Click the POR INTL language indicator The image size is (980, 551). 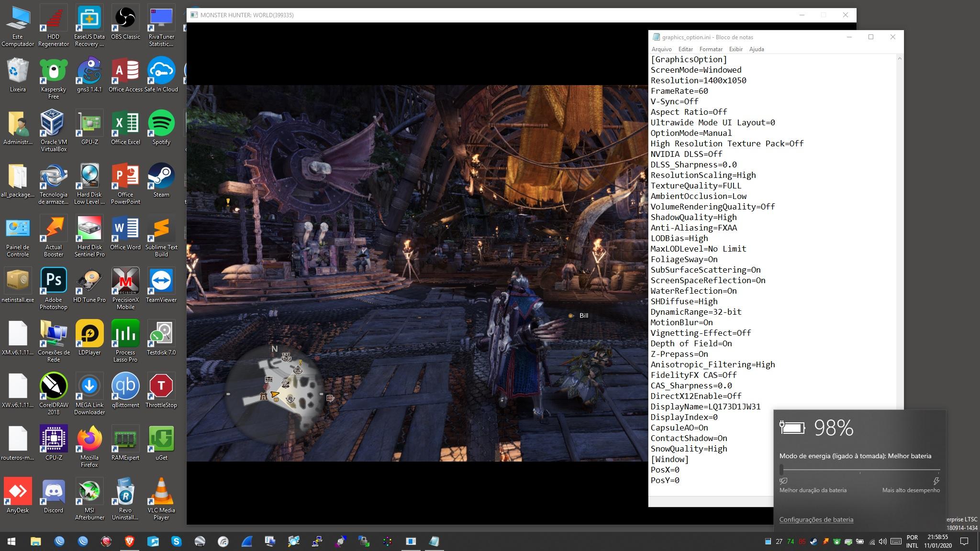coord(912,541)
